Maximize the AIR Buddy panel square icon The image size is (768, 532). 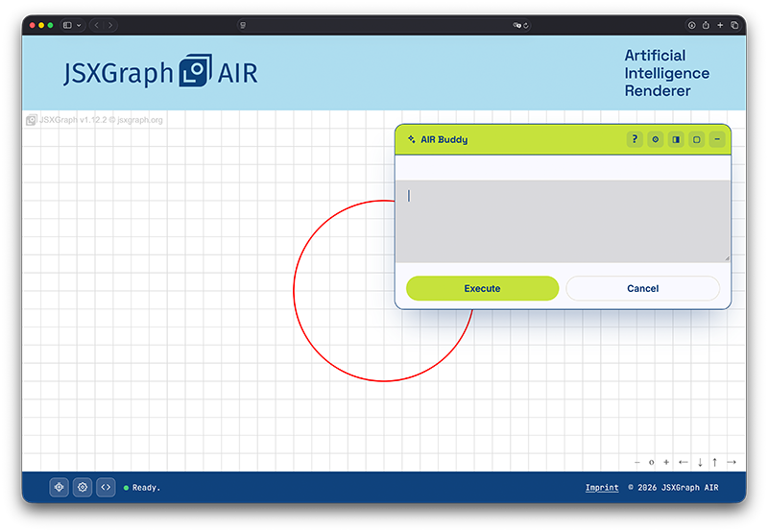[697, 139]
